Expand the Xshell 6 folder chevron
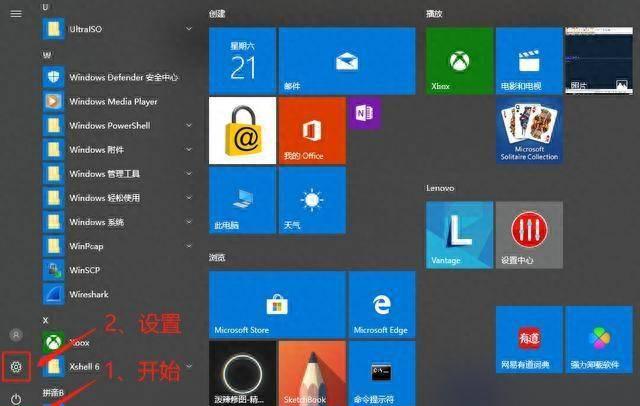Viewport: 640px width, 406px height. click(x=189, y=366)
